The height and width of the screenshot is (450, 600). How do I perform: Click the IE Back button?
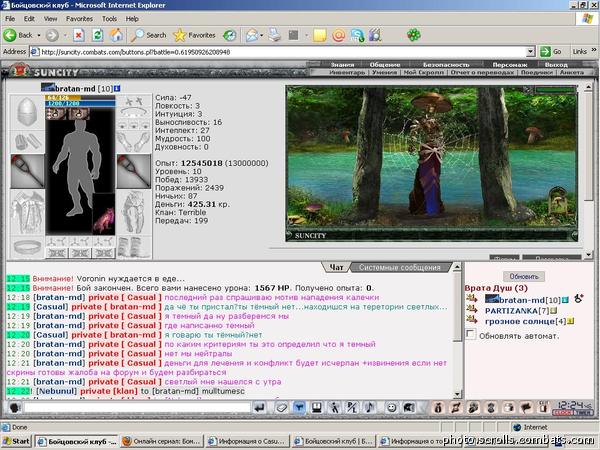tap(18, 35)
